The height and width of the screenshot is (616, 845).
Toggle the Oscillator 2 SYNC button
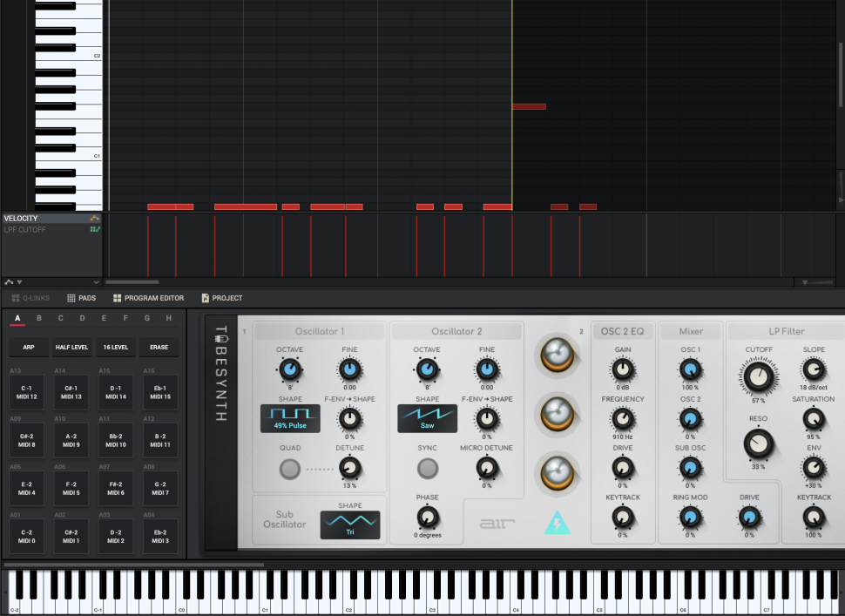pos(427,469)
